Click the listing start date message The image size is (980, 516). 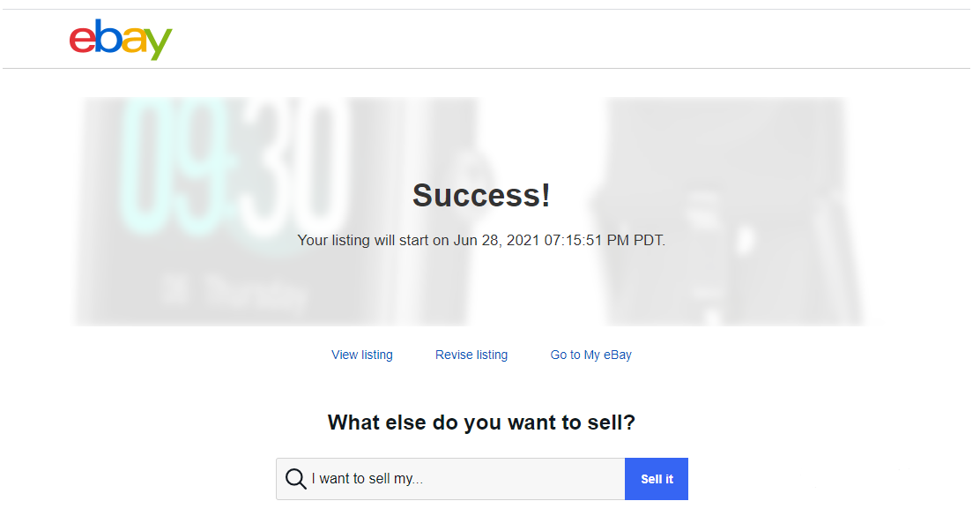pyautogui.click(x=481, y=240)
